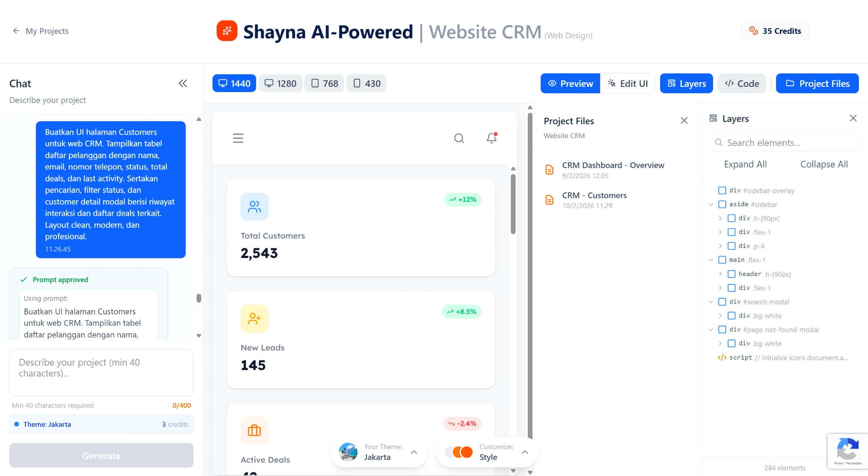
Task: Open the hamburger menu in the preview
Action: point(238,138)
